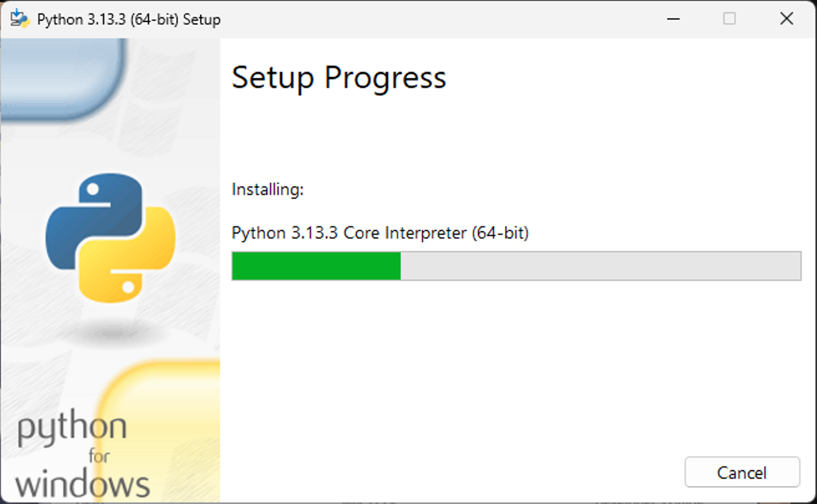The height and width of the screenshot is (504, 817).
Task: Click the "Python 3.13.3 (64-bit) Setup" window title
Action: coord(129,19)
